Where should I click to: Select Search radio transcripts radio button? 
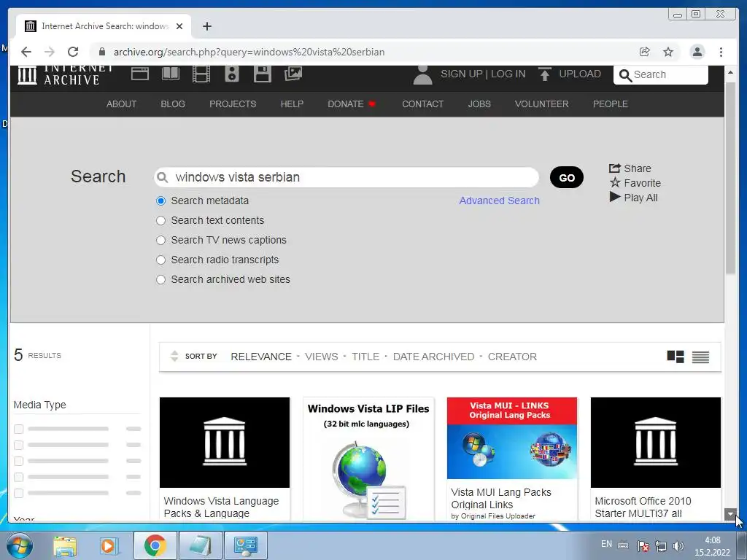tap(161, 260)
